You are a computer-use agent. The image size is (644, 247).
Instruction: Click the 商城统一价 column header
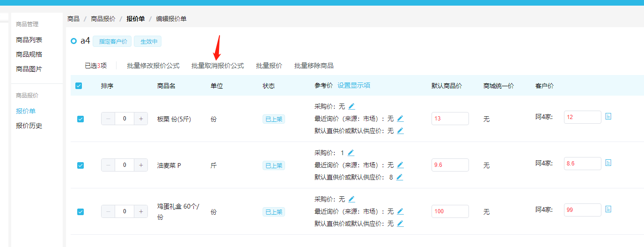point(499,86)
